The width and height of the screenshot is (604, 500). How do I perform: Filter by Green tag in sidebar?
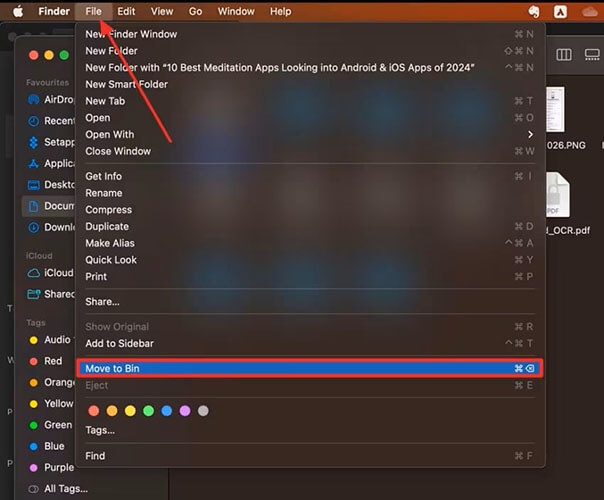coord(50,425)
